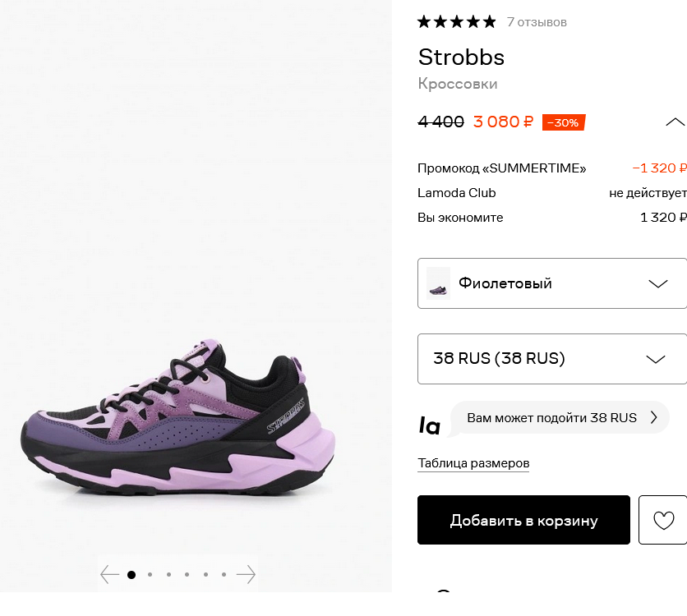The image size is (687, 616).
Task: Collapse the price details chevron
Action: 675,122
